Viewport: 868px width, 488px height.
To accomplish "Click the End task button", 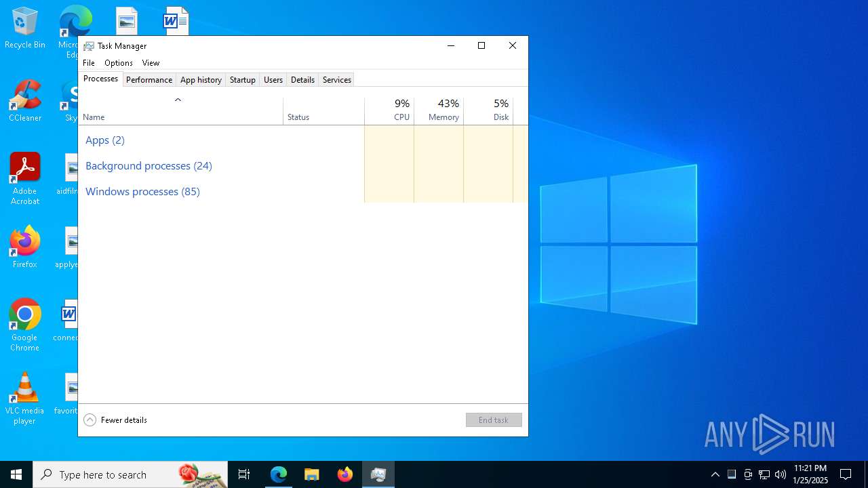I will [494, 420].
